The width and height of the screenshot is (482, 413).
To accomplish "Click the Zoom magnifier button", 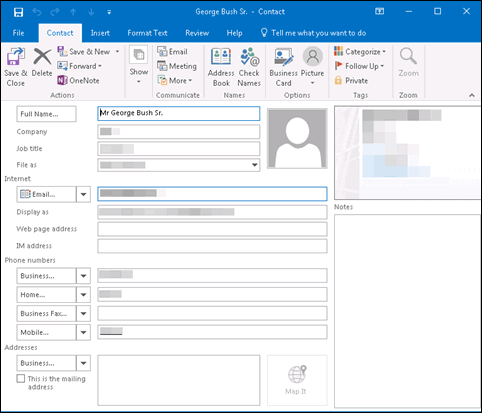I will [x=408, y=63].
